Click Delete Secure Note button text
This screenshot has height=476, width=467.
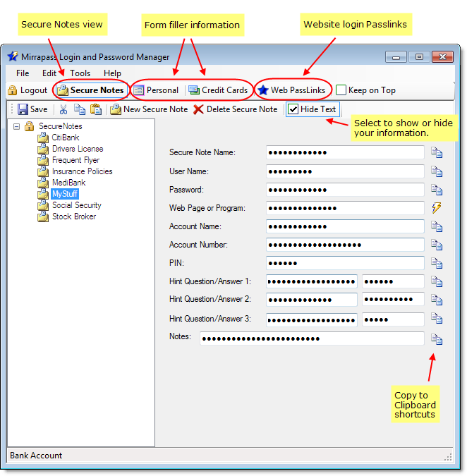coord(242,109)
